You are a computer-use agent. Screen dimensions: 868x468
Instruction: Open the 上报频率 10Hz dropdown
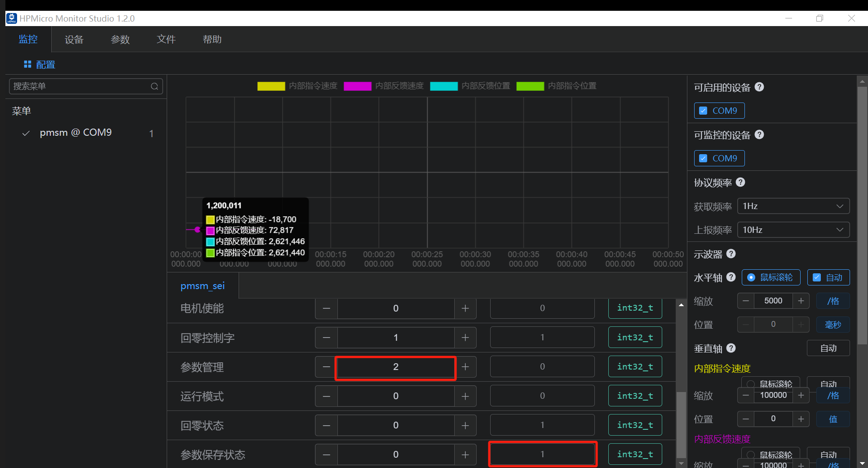(x=793, y=230)
